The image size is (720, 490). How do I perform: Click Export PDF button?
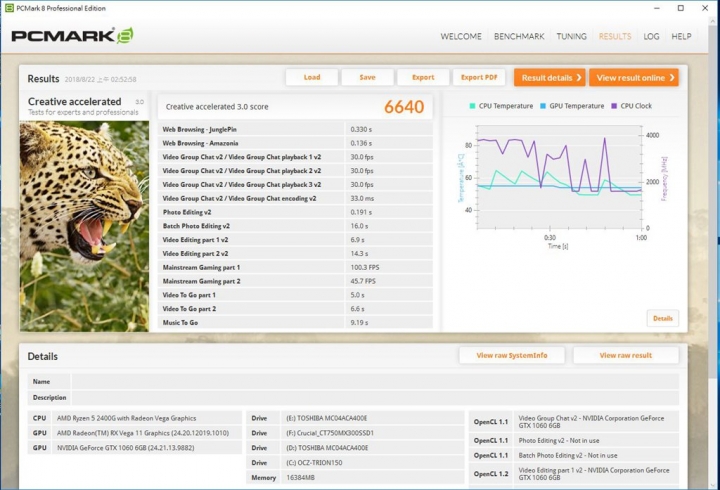tap(479, 77)
